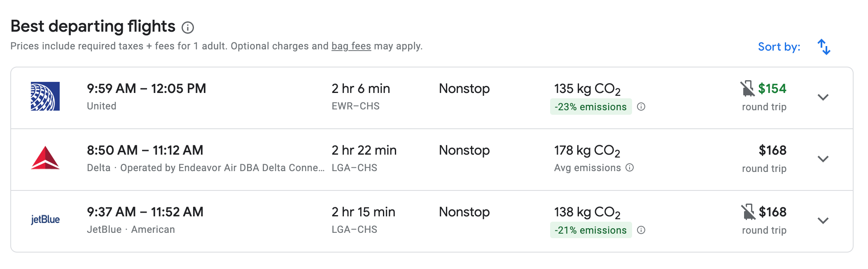
Task: Select the 8:50 AM Delta flight
Action: click(x=145, y=151)
